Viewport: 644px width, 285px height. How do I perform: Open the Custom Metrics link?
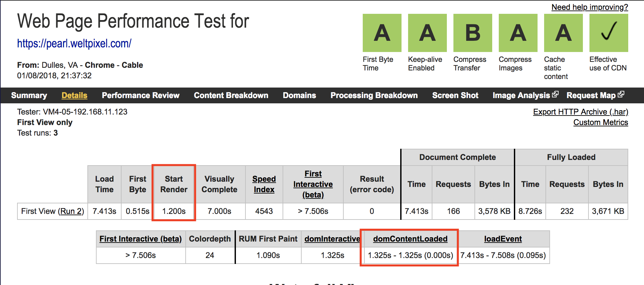pos(601,122)
